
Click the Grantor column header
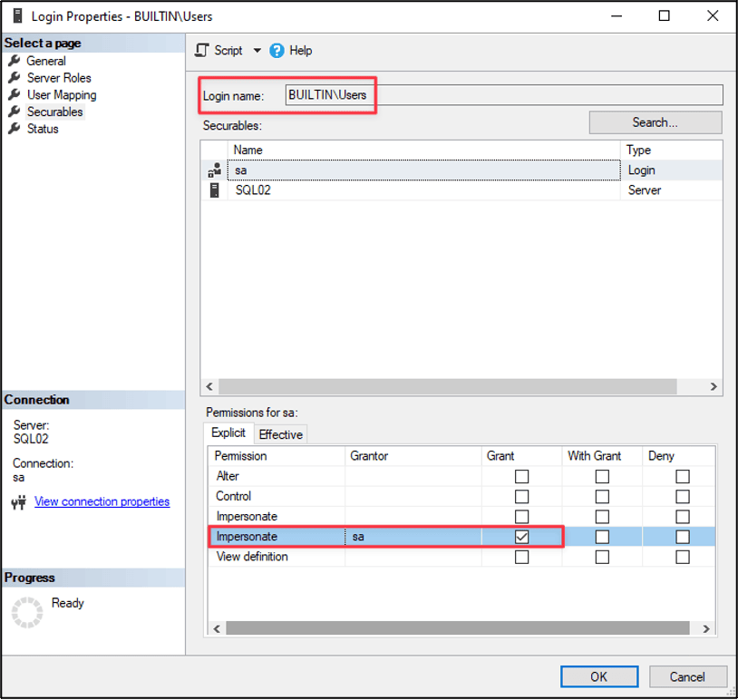pos(413,456)
